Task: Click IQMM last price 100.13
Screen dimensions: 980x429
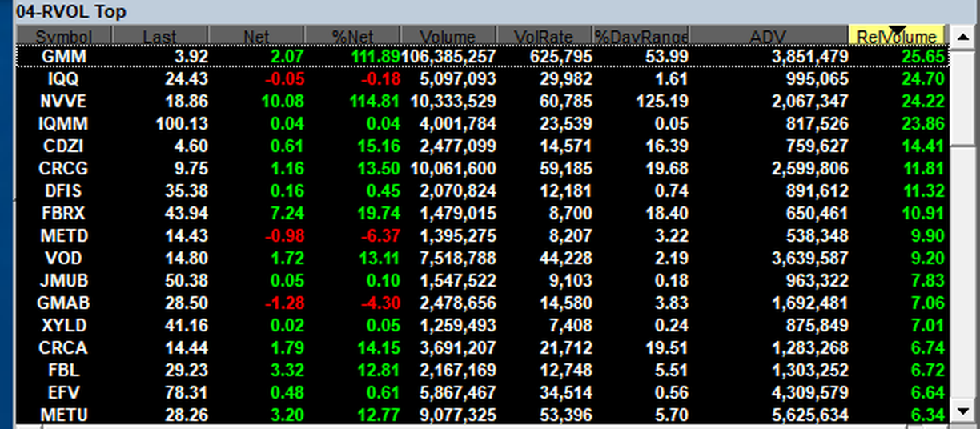Action: coord(183,124)
